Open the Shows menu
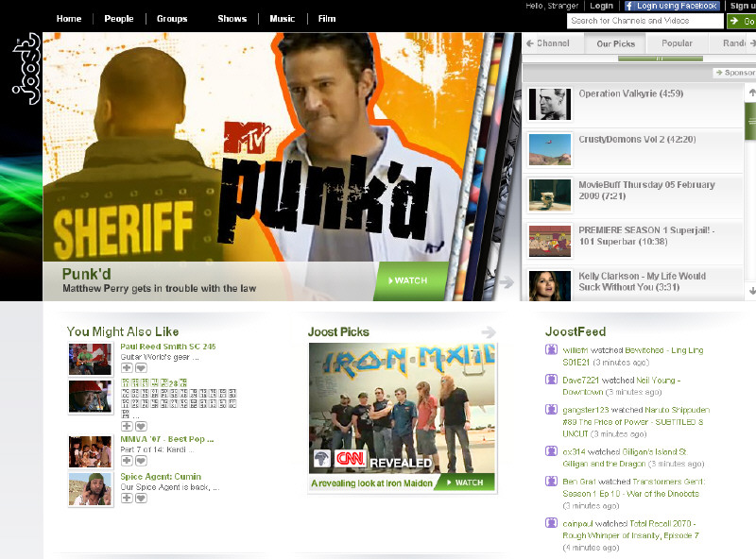 pos(232,19)
